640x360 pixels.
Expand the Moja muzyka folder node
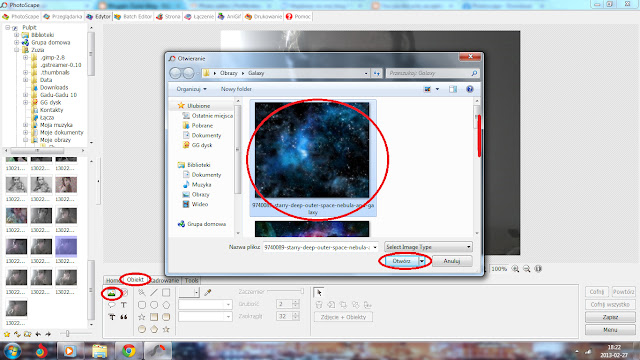tap(25, 125)
